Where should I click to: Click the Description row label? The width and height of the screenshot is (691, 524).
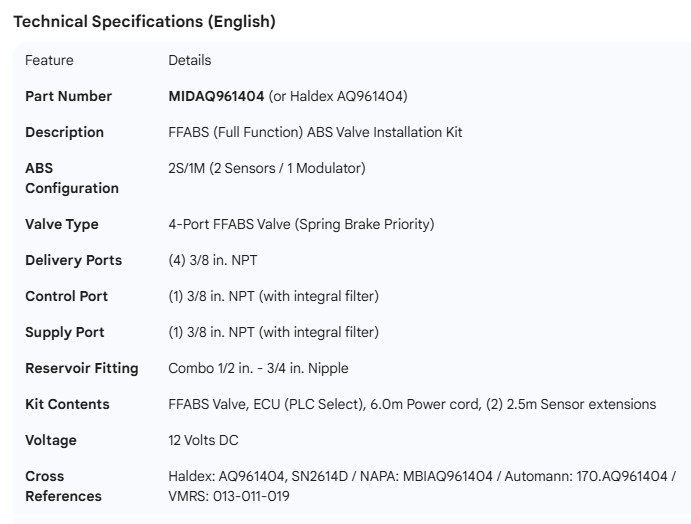64,132
